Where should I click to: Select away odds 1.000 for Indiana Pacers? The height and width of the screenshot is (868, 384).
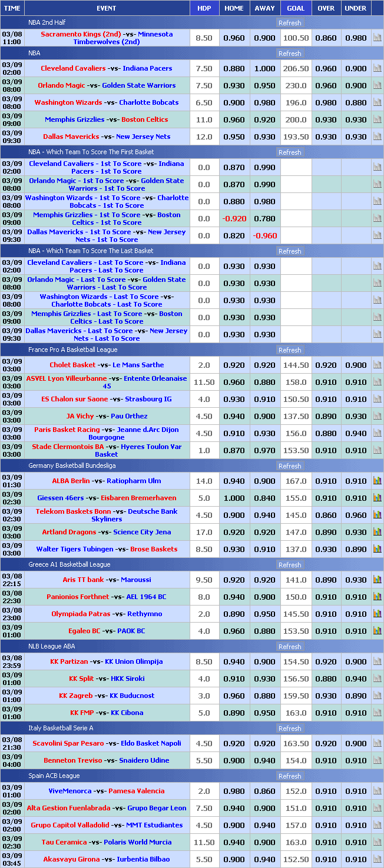click(264, 68)
